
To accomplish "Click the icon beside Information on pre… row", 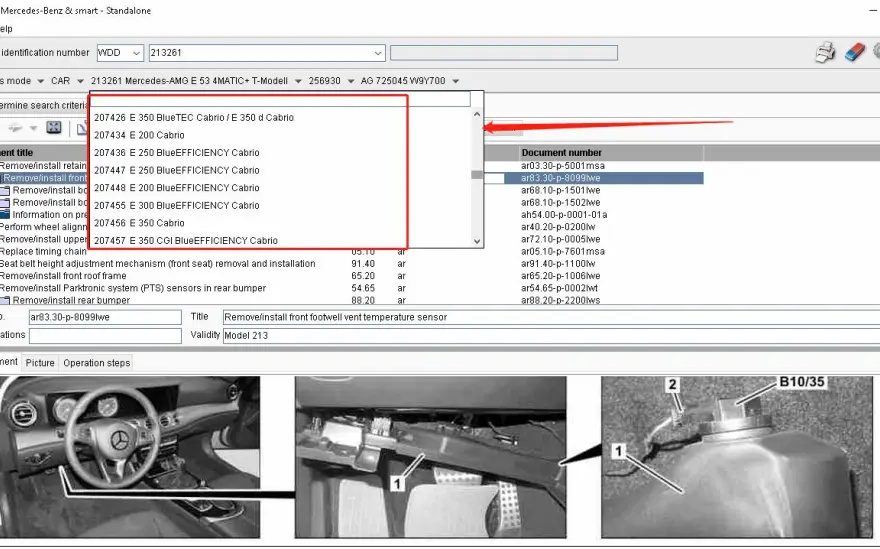I will tap(4, 214).
